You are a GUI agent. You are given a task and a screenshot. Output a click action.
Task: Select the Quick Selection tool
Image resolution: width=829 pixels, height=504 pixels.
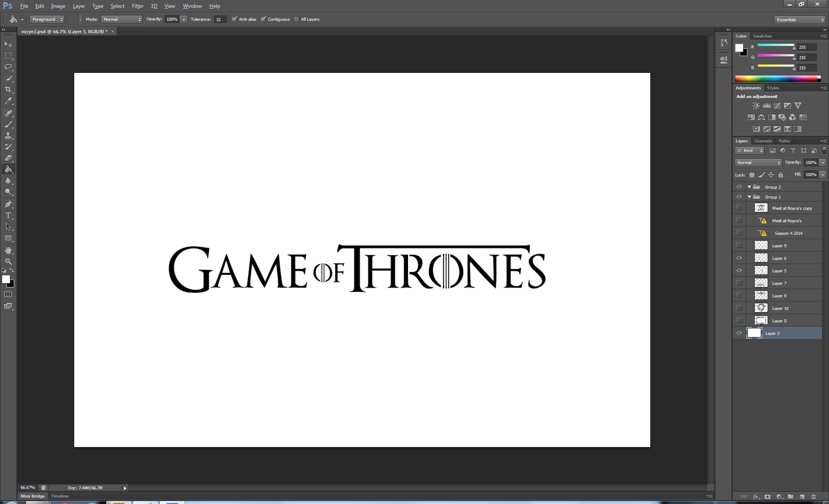pos(8,78)
